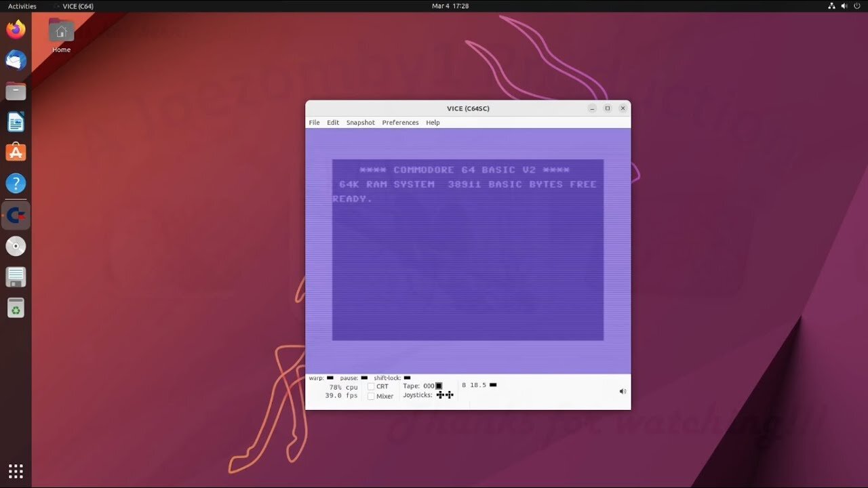This screenshot has width=868, height=488.
Task: Open the File menu in VICE
Action: click(314, 123)
